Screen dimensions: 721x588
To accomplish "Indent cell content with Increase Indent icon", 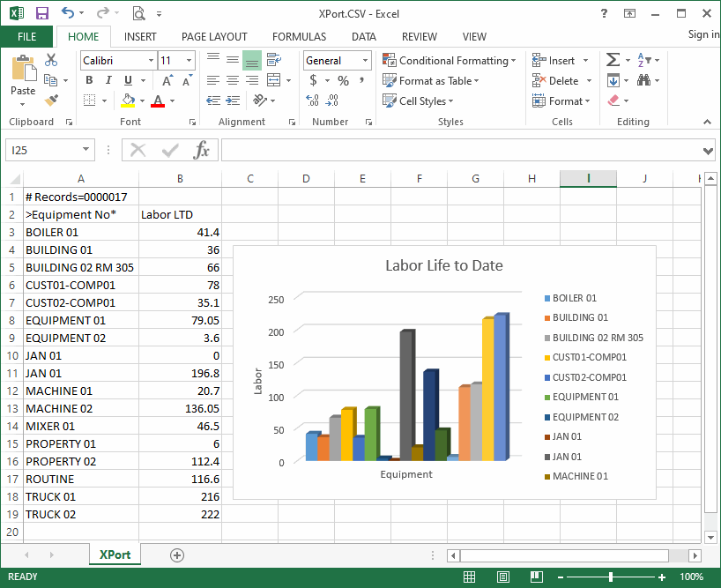I will pyautogui.click(x=233, y=100).
